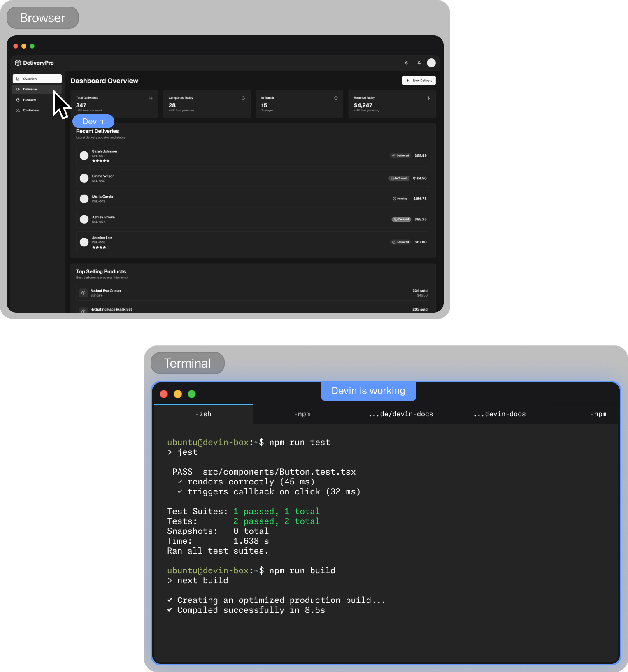This screenshot has height=672, width=628.
Task: Click the Dashboard Overview title
Action: (x=105, y=81)
